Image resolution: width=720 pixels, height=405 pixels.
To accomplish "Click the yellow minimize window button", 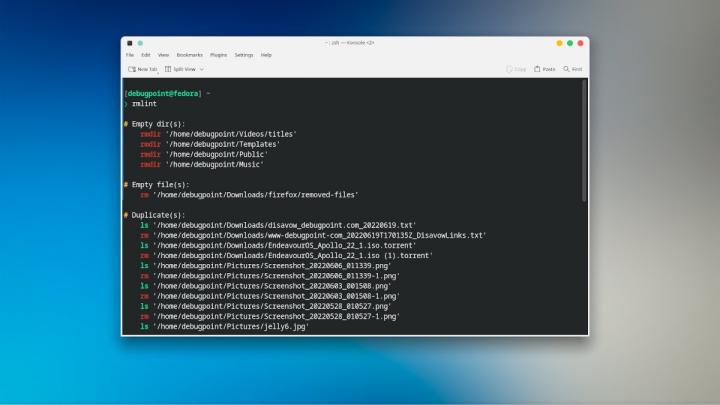I will pos(559,43).
